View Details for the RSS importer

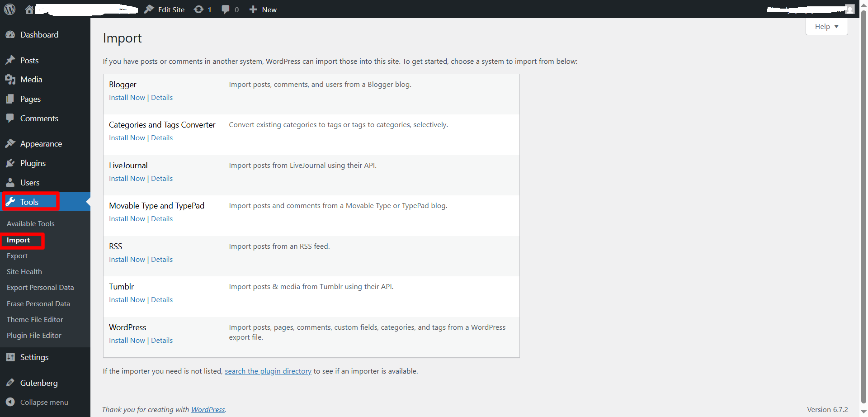tap(162, 259)
